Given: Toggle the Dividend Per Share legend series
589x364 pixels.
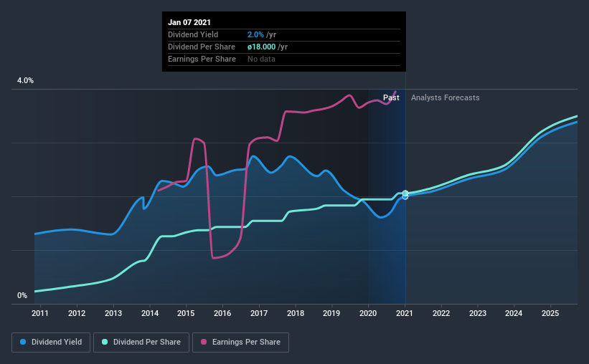Looking at the screenshot, I should (141, 343).
